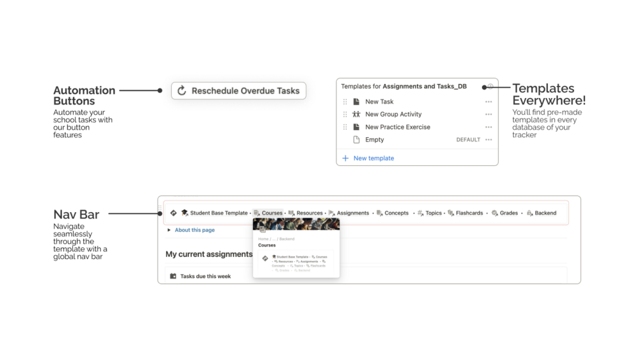The width and height of the screenshot is (644, 362).
Task: Click the graduation cap icon in the nav bar
Action: pyautogui.click(x=185, y=213)
